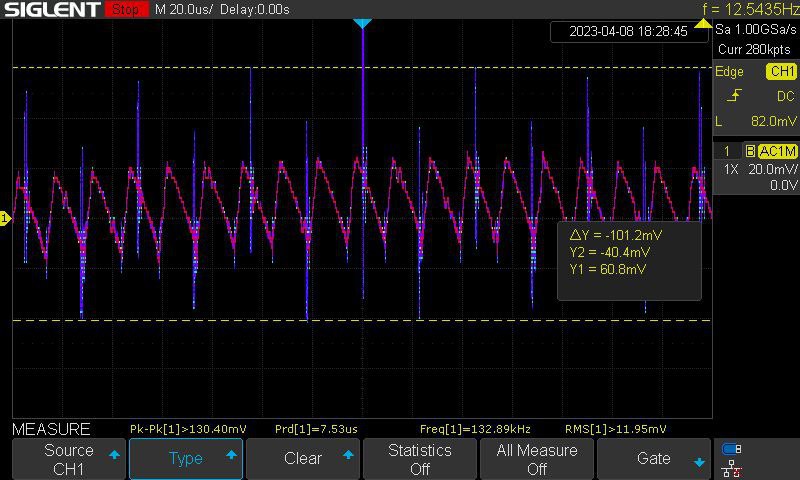Open the Source CH1 menu button
This screenshot has width=800, height=480.
[x=69, y=459]
